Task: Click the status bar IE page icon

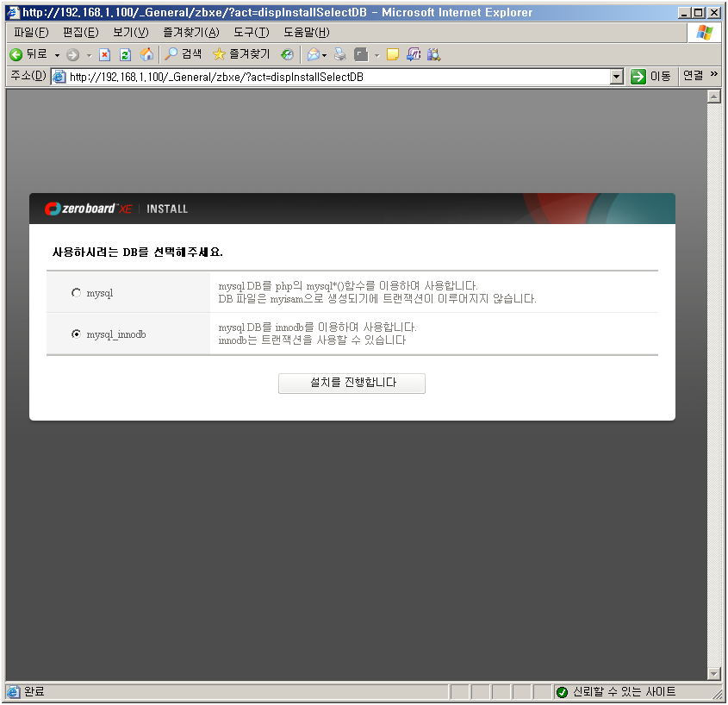Action: [14, 692]
